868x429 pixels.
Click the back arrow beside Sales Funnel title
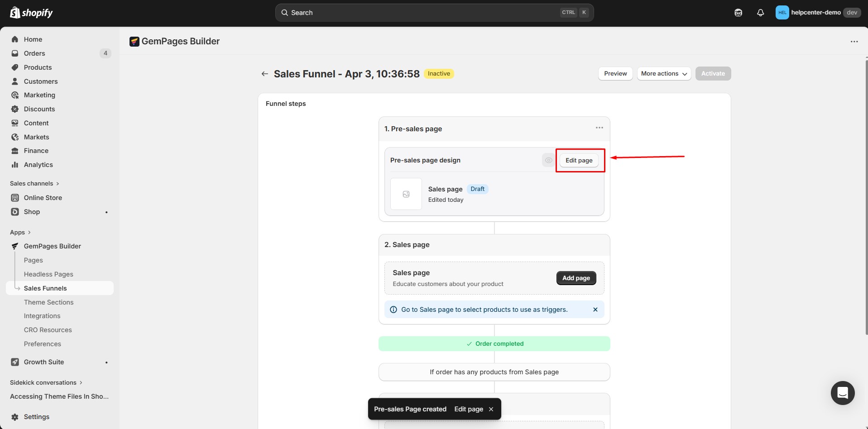264,74
